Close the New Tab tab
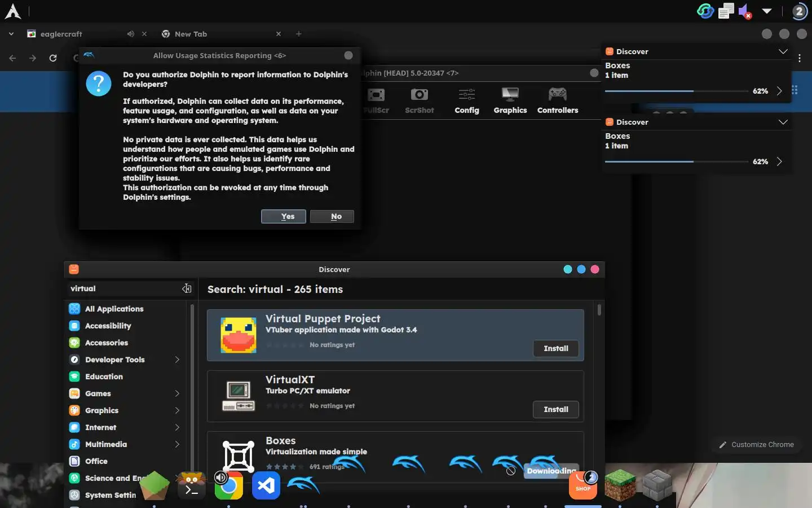812x508 pixels. point(279,34)
